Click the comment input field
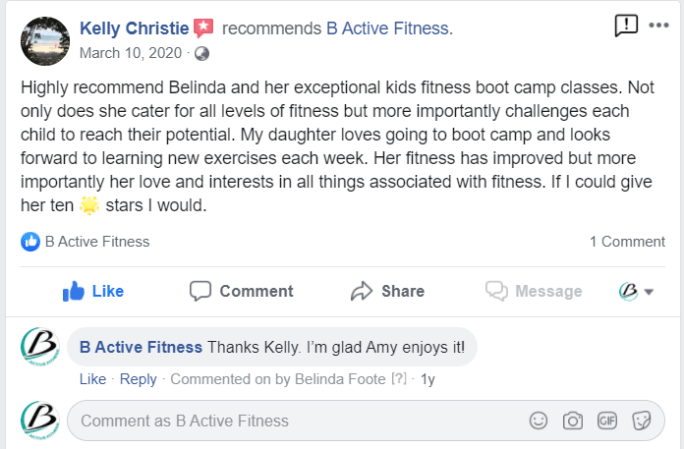 (290, 421)
